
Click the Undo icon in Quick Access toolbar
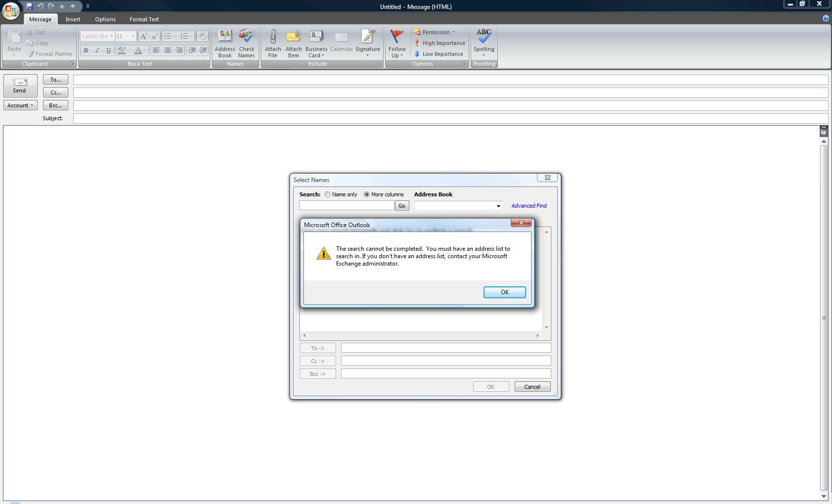41,6
